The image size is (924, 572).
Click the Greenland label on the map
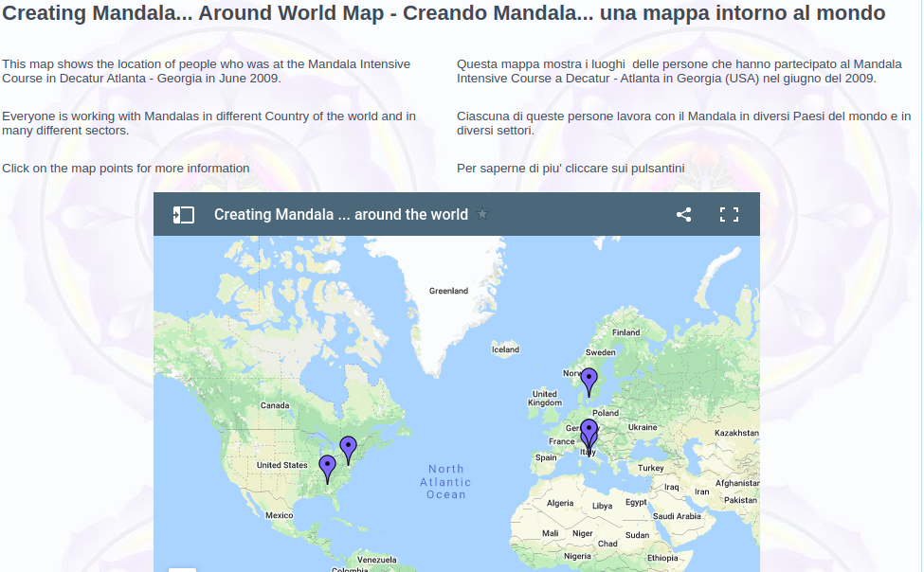[x=448, y=291]
